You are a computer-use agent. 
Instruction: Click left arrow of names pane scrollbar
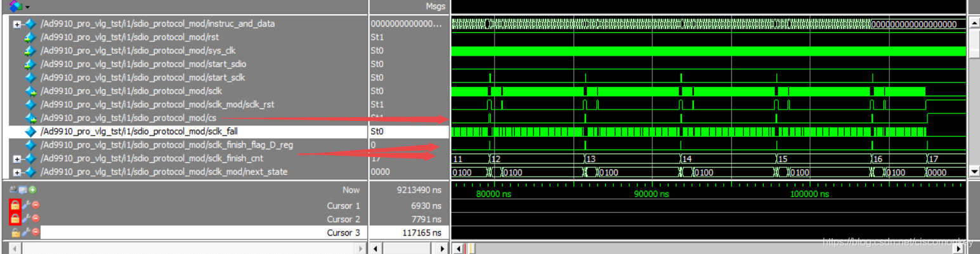[15, 248]
